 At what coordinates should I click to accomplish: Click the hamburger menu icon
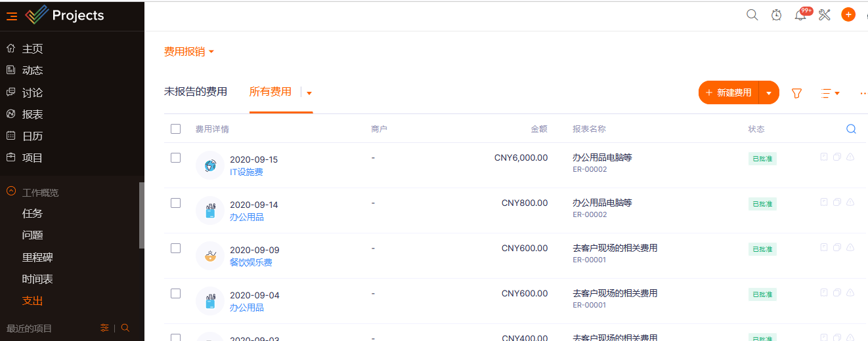(12, 16)
